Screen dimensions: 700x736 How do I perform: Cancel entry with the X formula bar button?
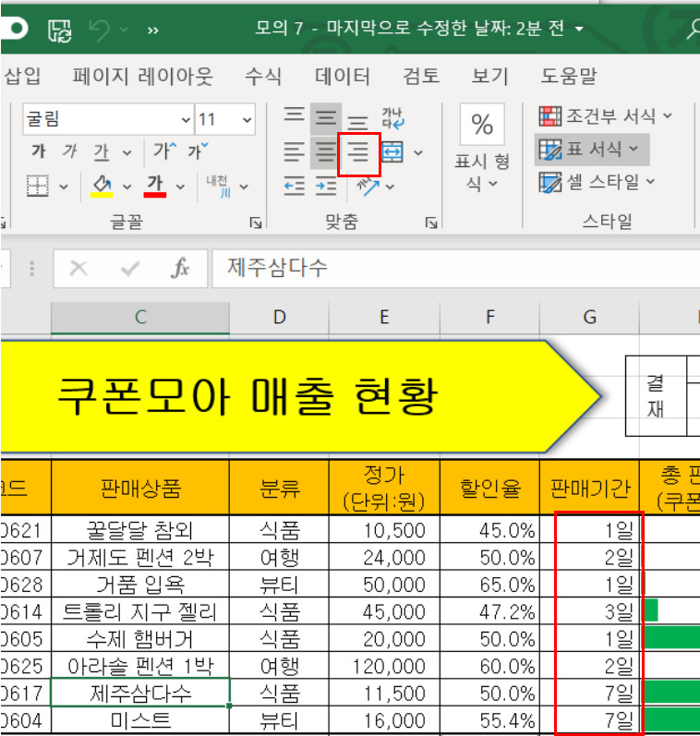78,269
